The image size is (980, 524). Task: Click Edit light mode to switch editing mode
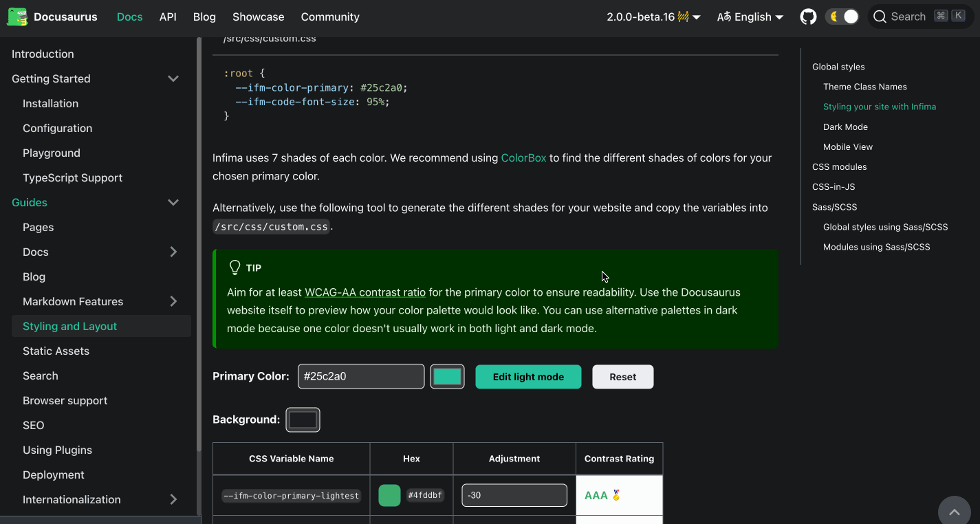tap(528, 377)
